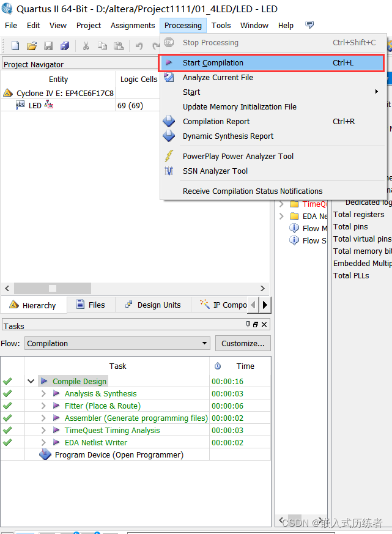Click the Cyclone IV E device warning icon
This screenshot has height=534, width=392.
[x=8, y=92]
